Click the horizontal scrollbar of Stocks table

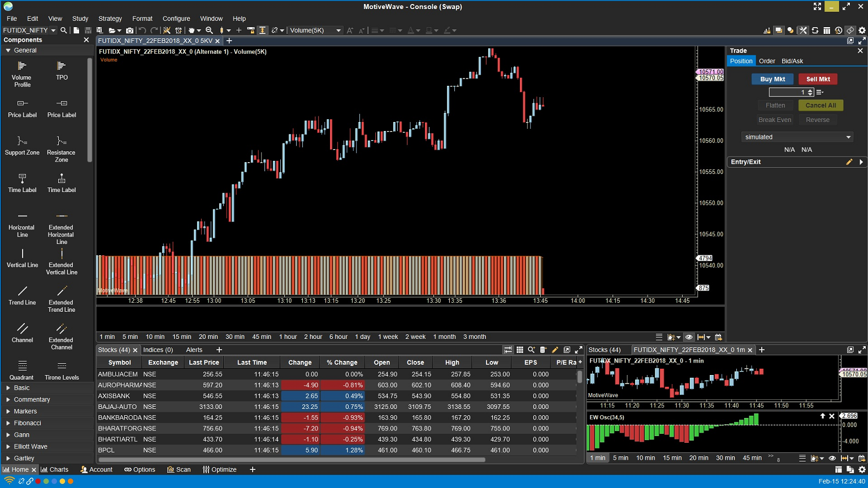pyautogui.click(x=292, y=460)
